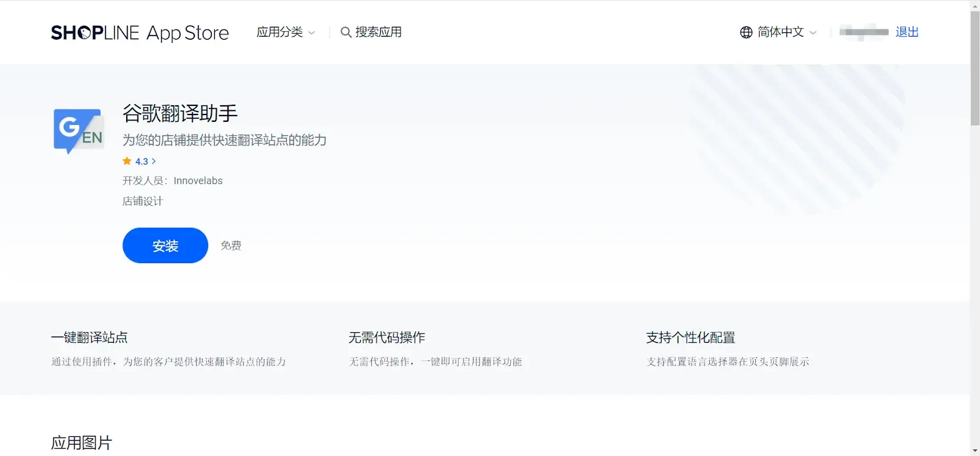Open the 店铺设计 category link
This screenshot has width=980, height=456.
pos(143,201)
